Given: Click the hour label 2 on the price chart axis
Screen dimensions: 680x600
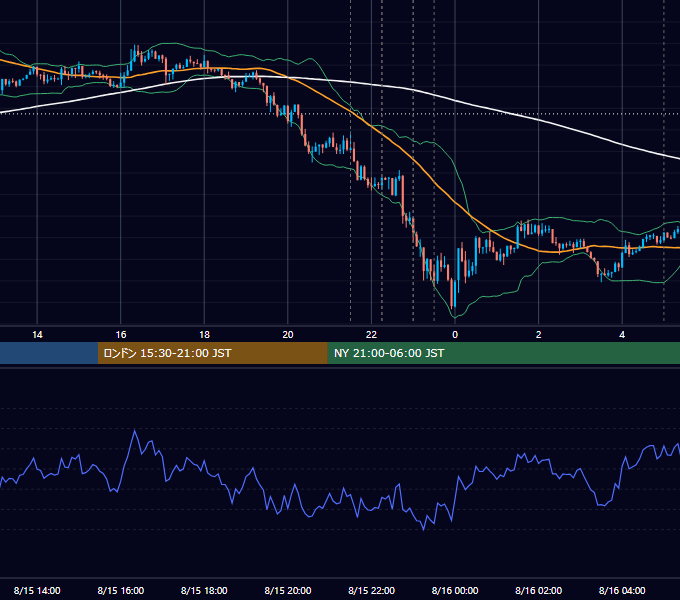Looking at the screenshot, I should point(539,335).
